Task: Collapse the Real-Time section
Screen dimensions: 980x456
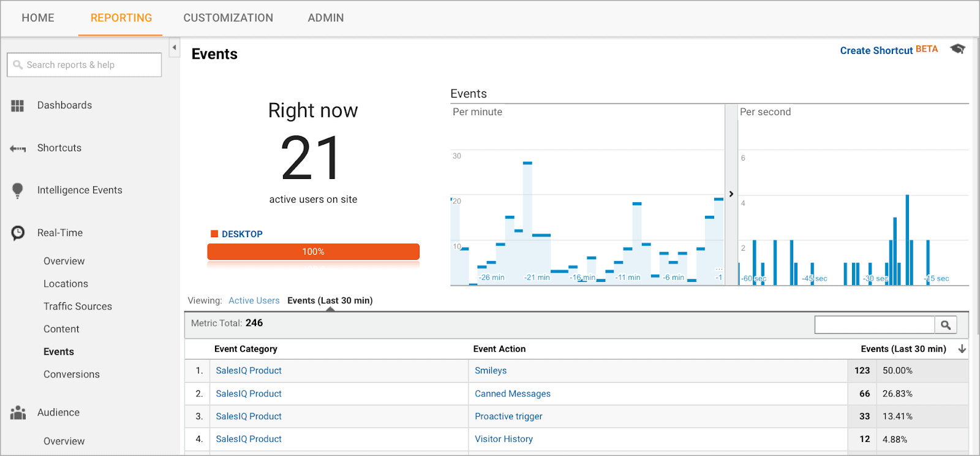Action: coord(60,233)
